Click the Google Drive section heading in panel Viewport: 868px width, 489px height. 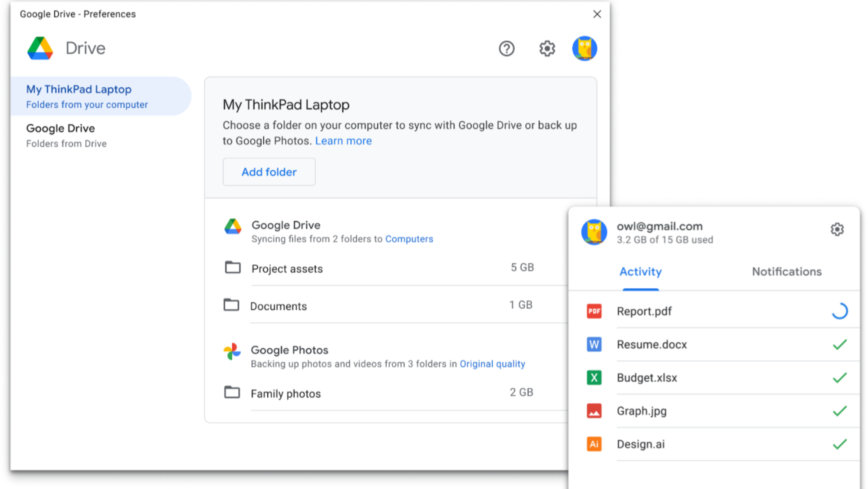286,225
